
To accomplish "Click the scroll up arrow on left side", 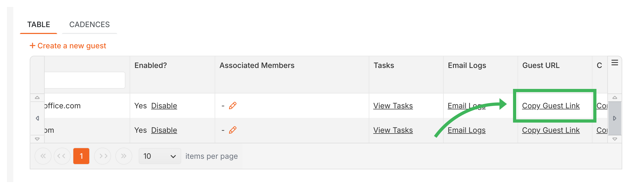I will pyautogui.click(x=37, y=97).
